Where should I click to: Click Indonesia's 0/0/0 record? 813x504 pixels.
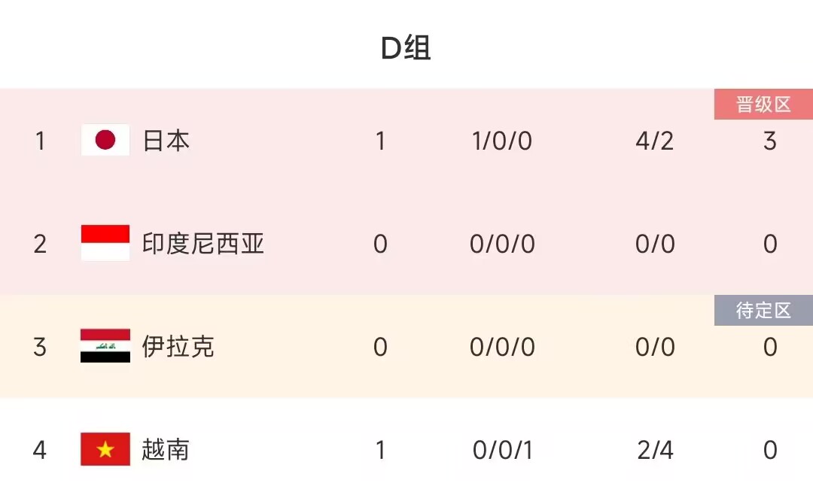pos(502,244)
